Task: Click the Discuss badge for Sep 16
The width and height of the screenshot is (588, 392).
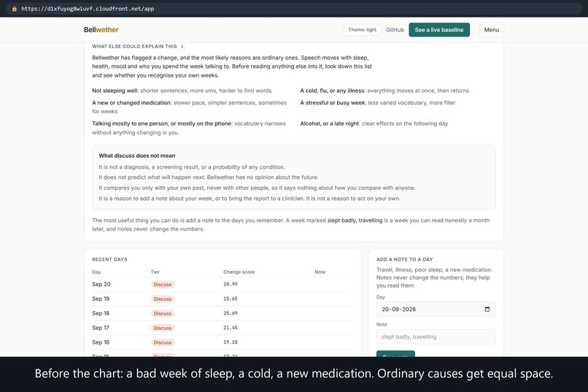Action: pos(163,342)
